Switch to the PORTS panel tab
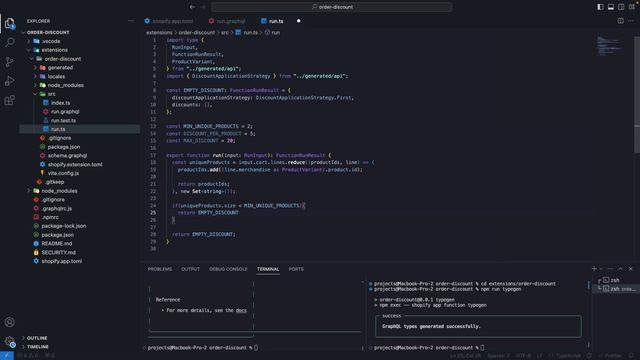640x360 pixels. tap(296, 269)
